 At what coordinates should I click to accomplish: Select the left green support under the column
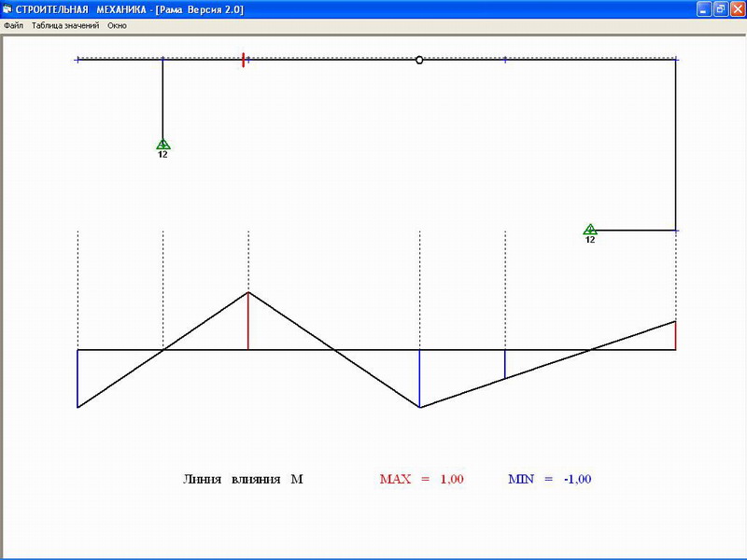162,144
